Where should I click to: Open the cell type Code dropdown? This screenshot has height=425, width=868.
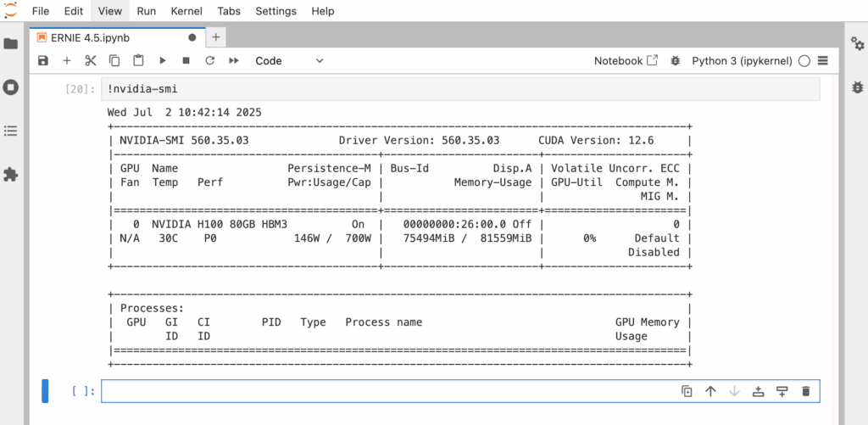[288, 61]
